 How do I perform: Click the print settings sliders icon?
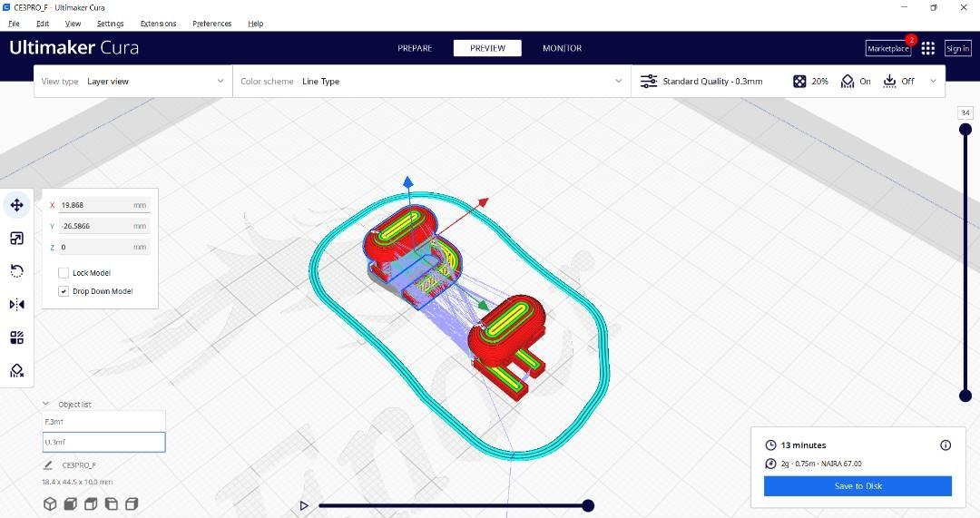(649, 82)
